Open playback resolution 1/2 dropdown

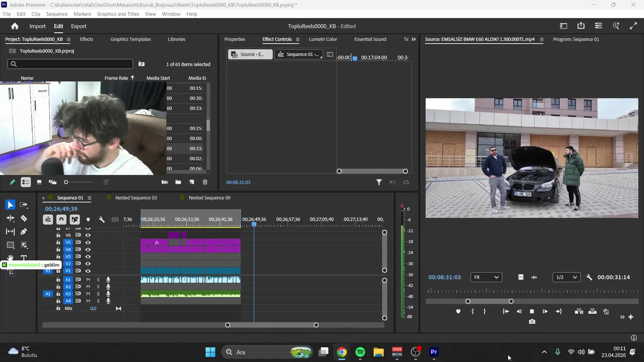[567, 277]
